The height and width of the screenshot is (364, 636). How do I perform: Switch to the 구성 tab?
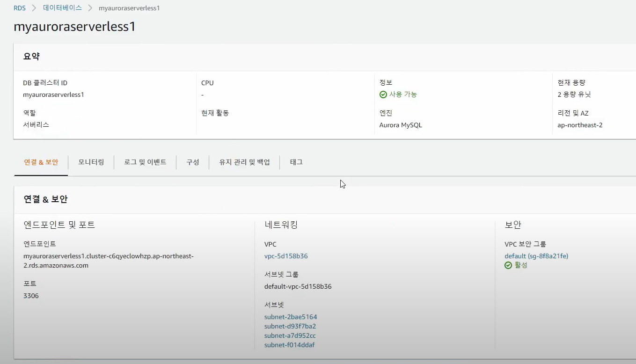pos(193,162)
